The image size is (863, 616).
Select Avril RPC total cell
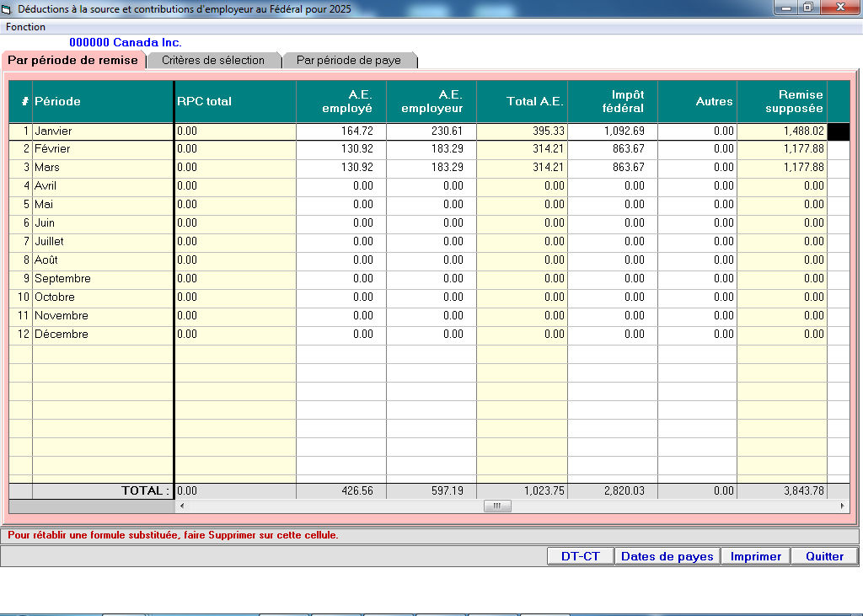click(234, 186)
